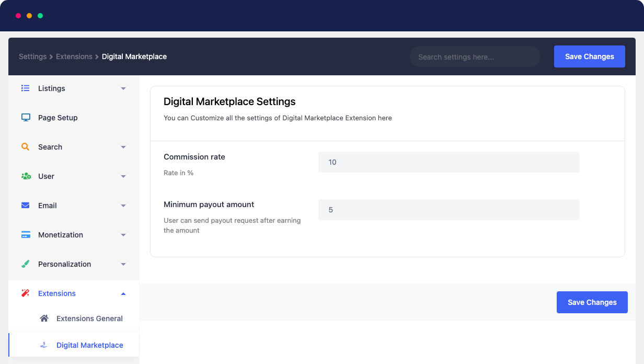This screenshot has width=644, height=364.
Task: Click the Commission rate input field
Action: (448, 162)
